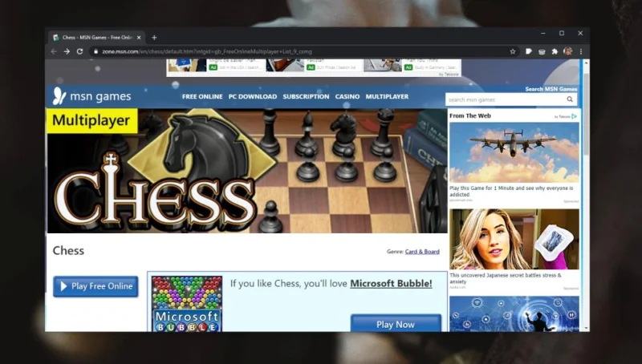Image resolution: width=642 pixels, height=364 pixels.
Task: Click the Taboola AdChoices icon
Action: (x=574, y=116)
